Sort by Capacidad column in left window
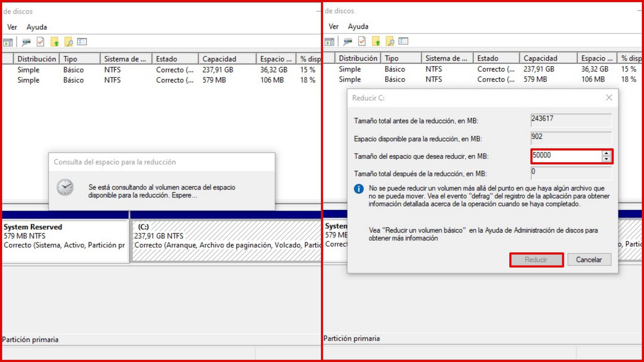The width and height of the screenshot is (644, 362). [x=228, y=59]
